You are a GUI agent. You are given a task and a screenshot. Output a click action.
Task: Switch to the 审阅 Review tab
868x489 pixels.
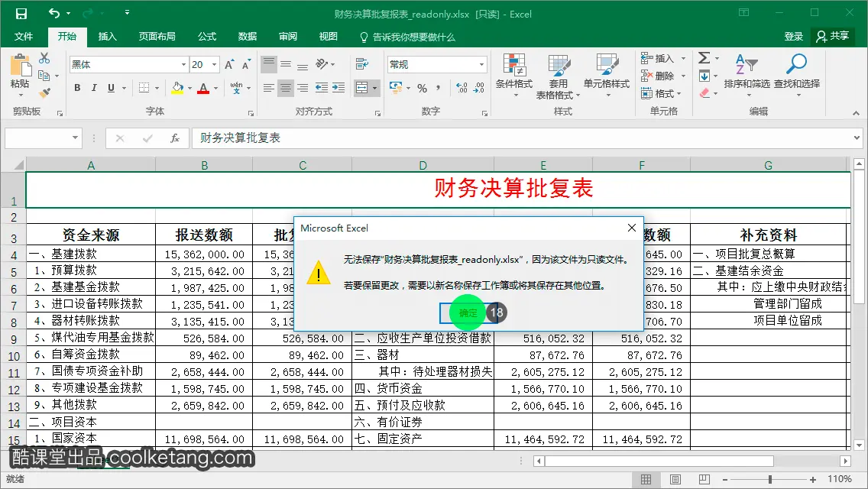click(x=288, y=37)
